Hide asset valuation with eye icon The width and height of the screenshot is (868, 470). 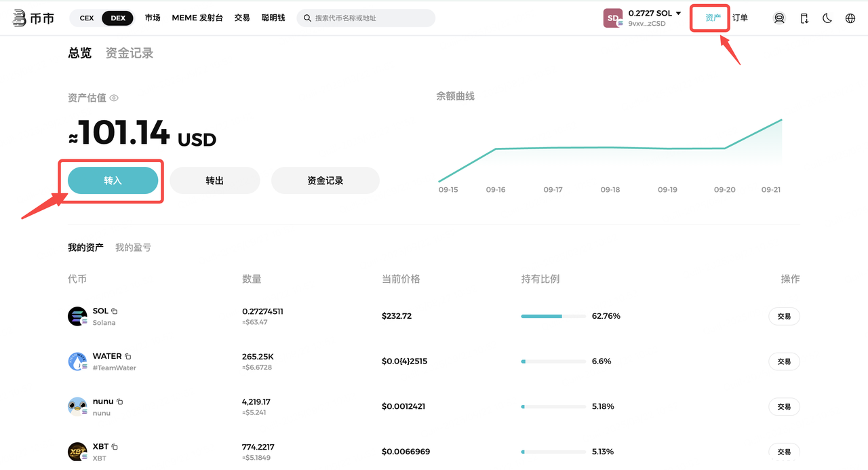pyautogui.click(x=114, y=98)
